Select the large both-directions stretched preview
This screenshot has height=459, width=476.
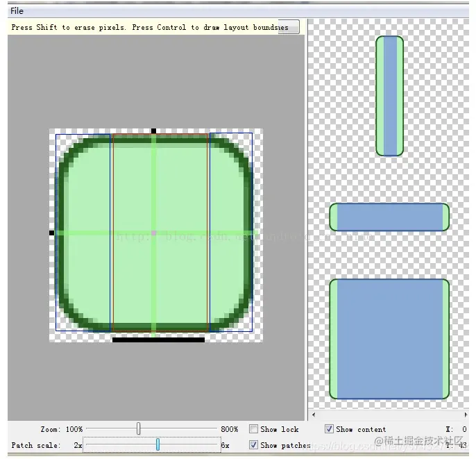(389, 339)
